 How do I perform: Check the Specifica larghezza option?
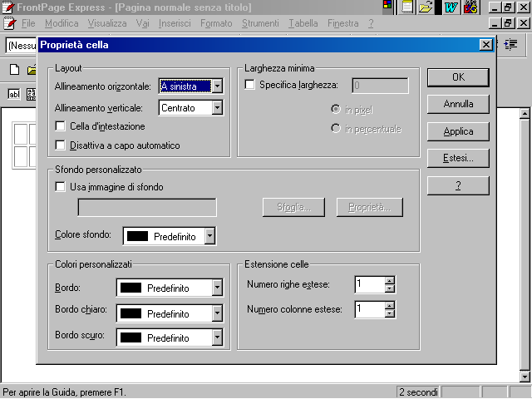[249, 85]
